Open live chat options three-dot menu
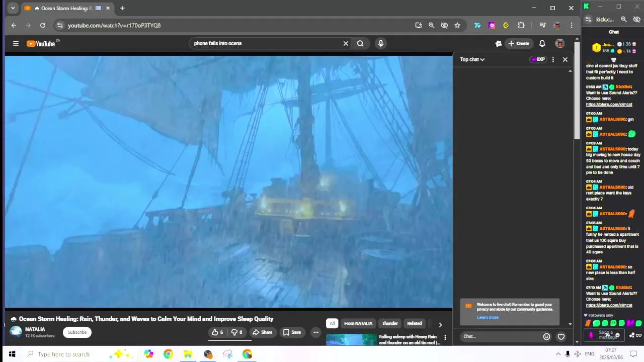644x362 pixels. 553,59
